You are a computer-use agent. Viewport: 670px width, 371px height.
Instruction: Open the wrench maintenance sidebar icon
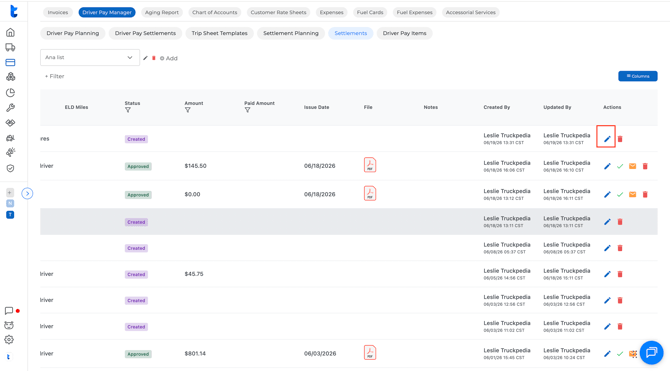[x=10, y=108]
